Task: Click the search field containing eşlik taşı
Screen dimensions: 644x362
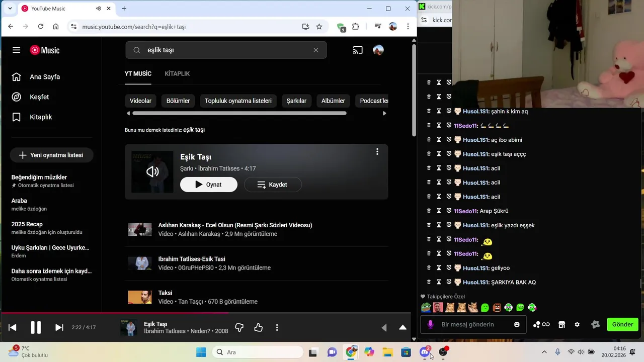Action: pos(226,50)
